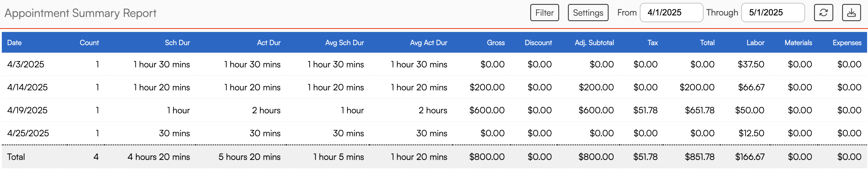Image resolution: width=868 pixels, height=171 pixels.
Task: Select the 4/19/2025 date row
Action: coord(27,110)
